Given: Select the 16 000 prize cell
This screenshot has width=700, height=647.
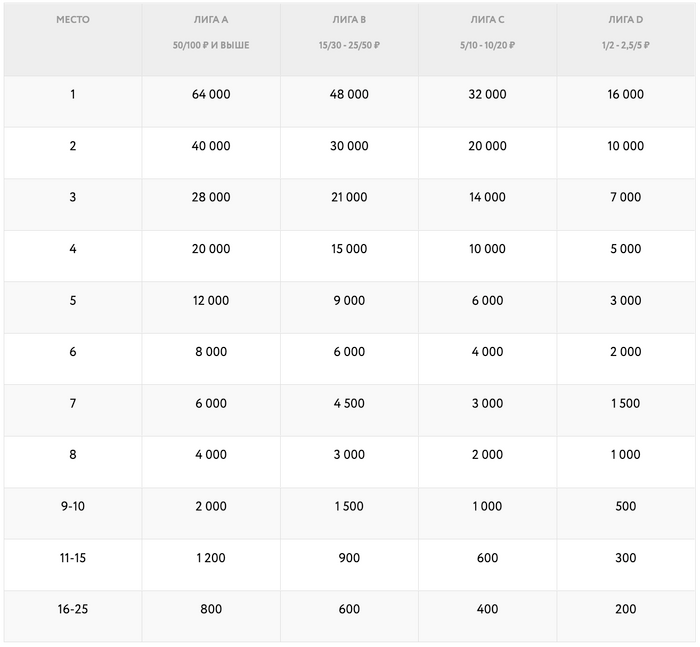Looking at the screenshot, I should [x=625, y=95].
